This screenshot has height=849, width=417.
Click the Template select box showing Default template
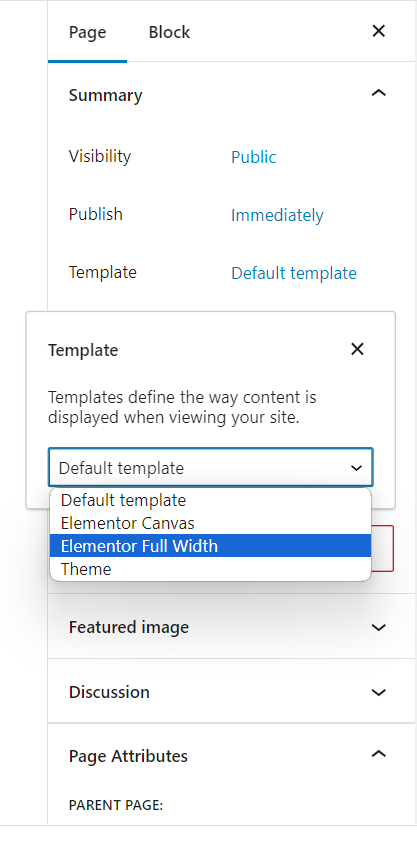(x=211, y=467)
